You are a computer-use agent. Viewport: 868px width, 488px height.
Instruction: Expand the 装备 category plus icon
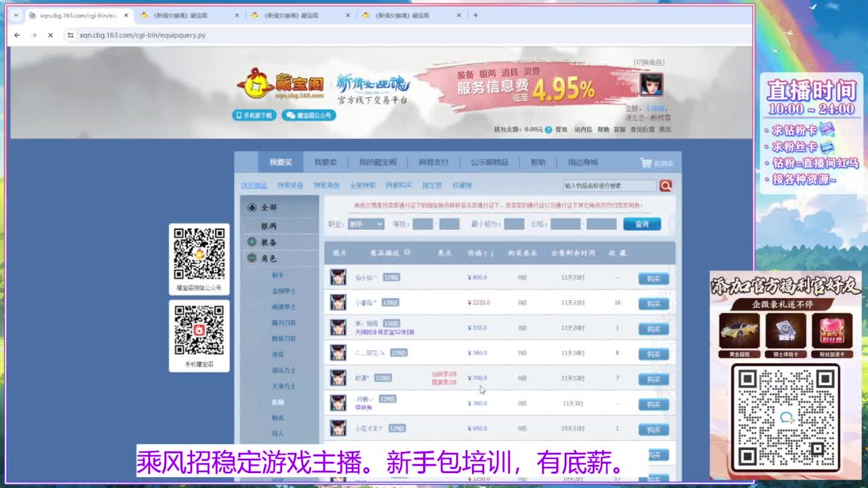tap(252, 242)
